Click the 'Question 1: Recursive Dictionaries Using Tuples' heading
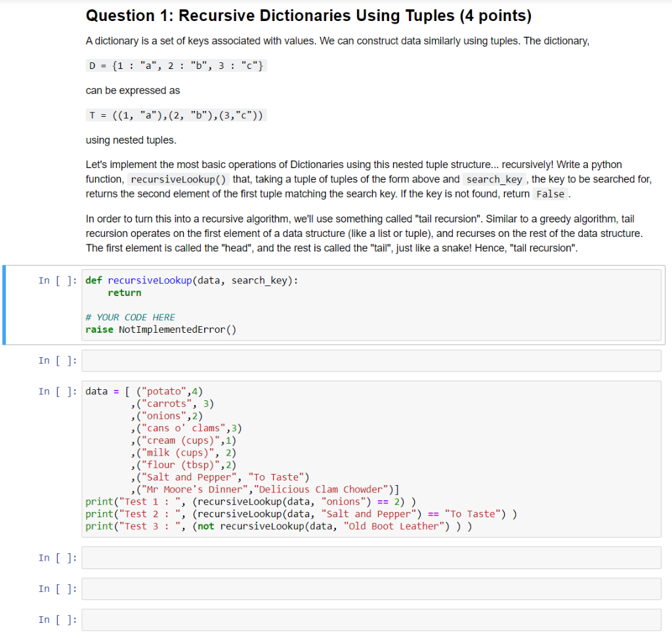Viewport: 672px width, 638px height. 308,16
